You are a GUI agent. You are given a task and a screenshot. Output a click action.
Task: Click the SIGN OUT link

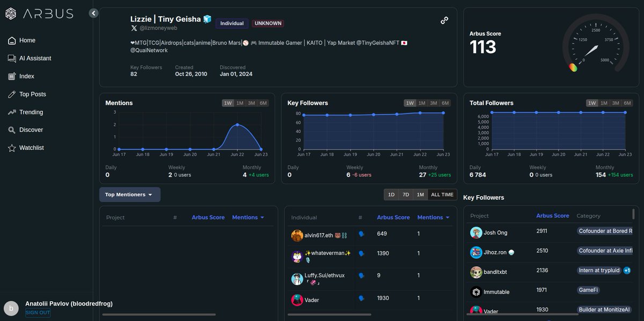point(38,312)
